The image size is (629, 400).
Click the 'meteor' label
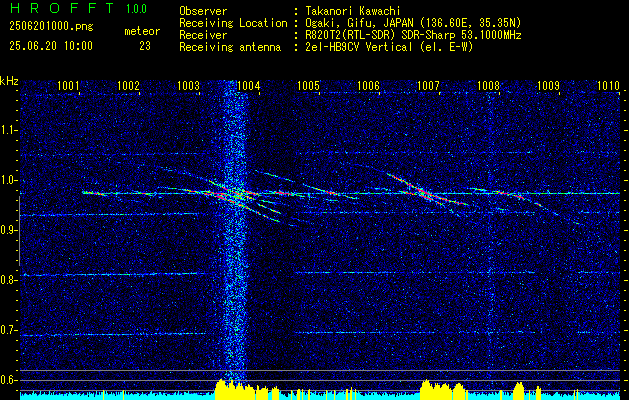(x=142, y=31)
